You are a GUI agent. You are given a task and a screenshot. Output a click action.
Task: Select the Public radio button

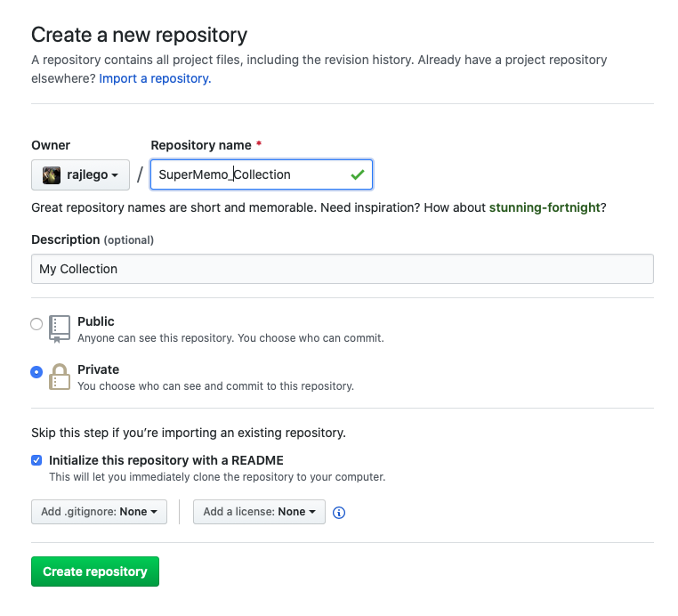tap(36, 324)
